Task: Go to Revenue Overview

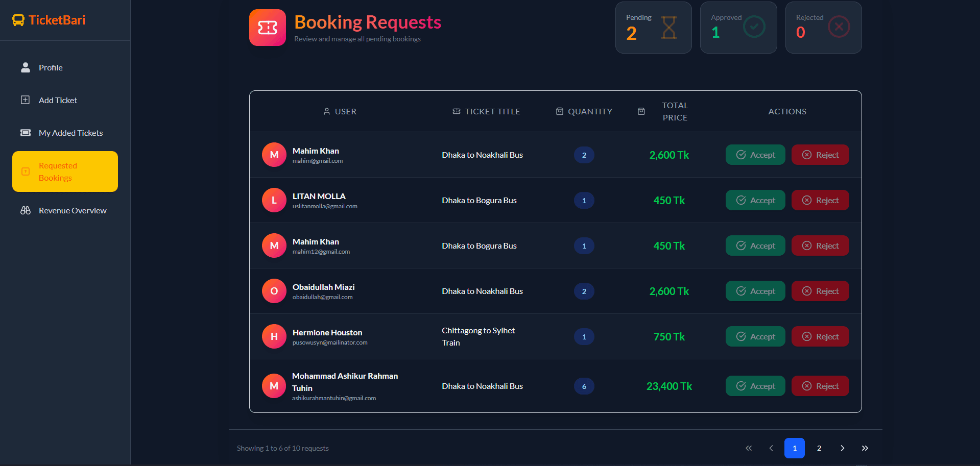Action: click(x=65, y=210)
